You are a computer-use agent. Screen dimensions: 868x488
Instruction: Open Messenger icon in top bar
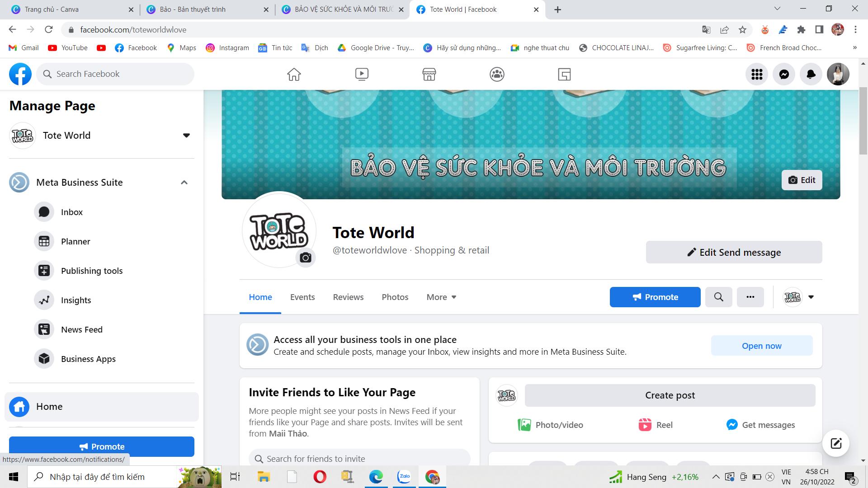click(784, 74)
